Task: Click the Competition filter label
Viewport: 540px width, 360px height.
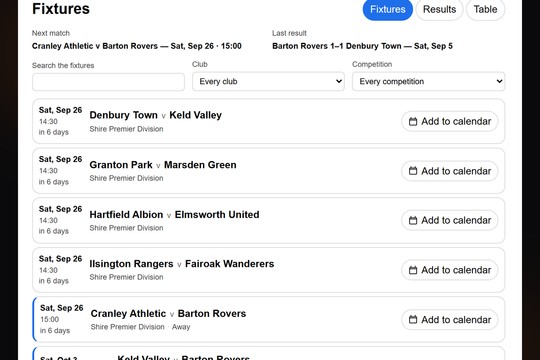Action: 372,64
